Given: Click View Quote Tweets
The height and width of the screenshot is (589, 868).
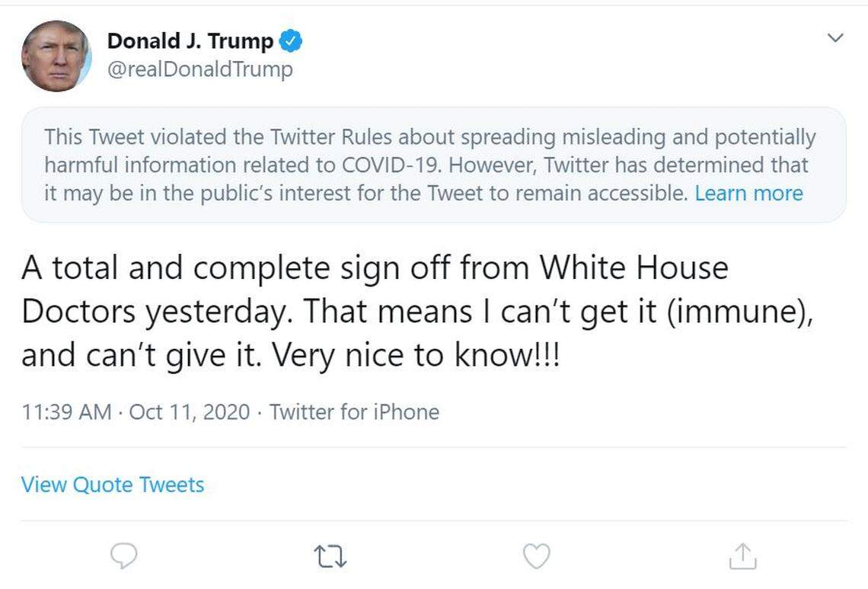Looking at the screenshot, I should coord(112,485).
